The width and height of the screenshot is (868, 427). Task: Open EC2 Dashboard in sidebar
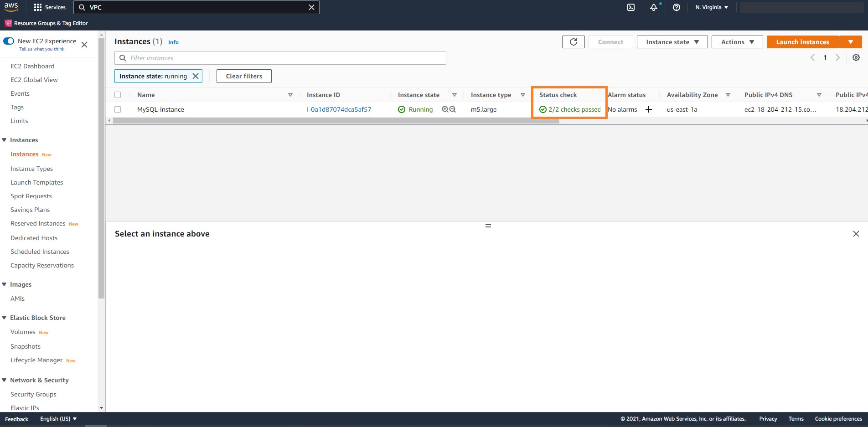click(x=32, y=66)
